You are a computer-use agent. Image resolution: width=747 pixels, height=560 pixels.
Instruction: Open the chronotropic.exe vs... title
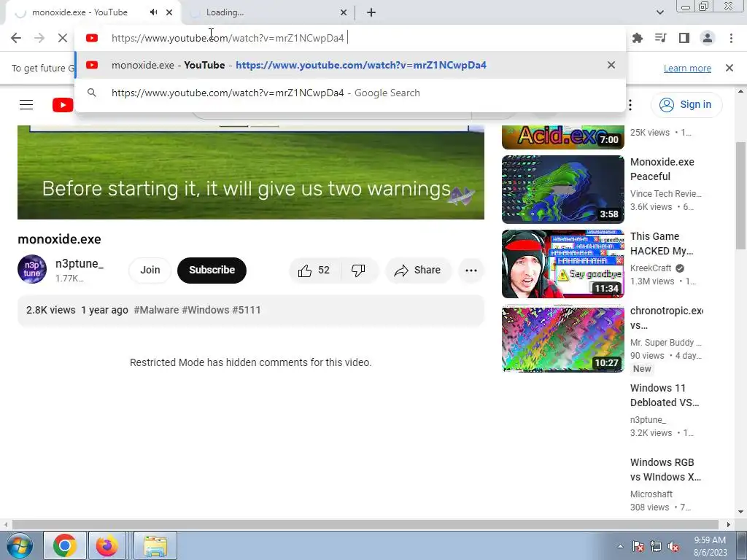(x=667, y=318)
